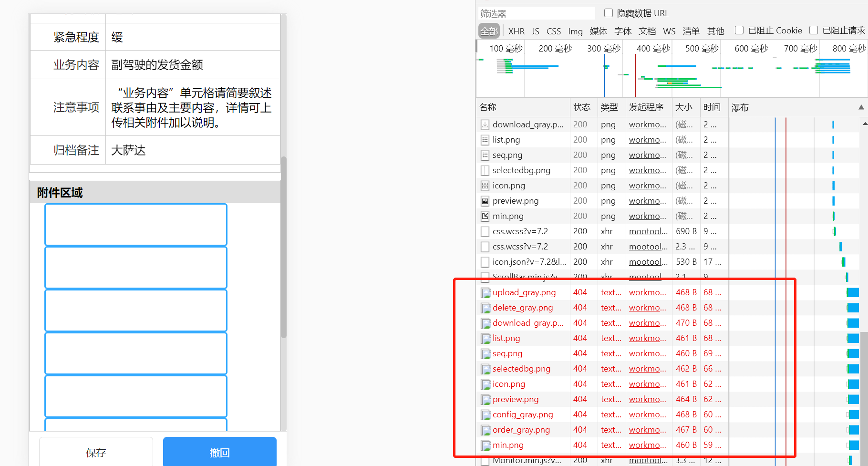Viewport: 868px width, 466px height.
Task: Filter requests by CSS type
Action: click(554, 31)
